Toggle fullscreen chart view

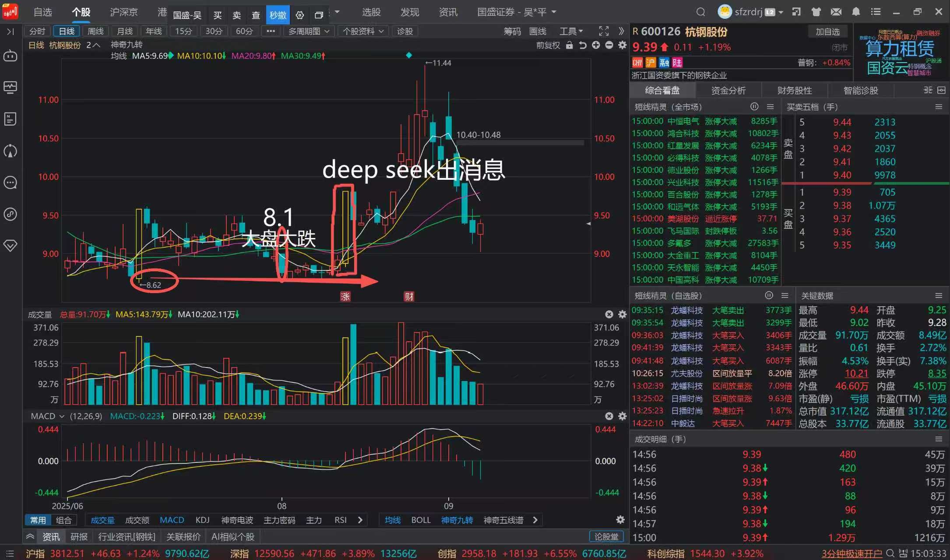pos(604,31)
